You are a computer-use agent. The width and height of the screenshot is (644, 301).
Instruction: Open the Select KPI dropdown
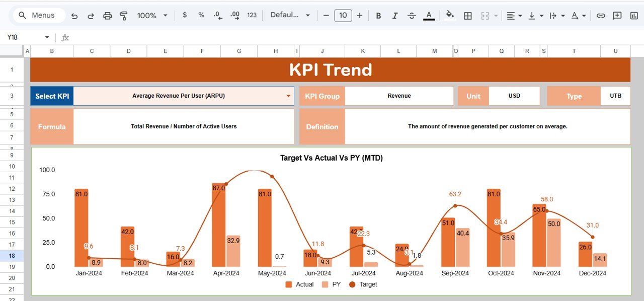[x=288, y=96]
